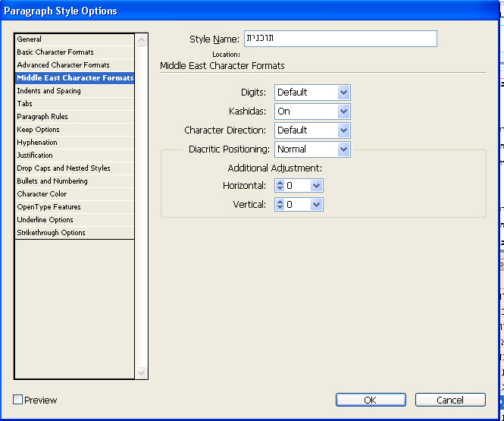504x421 pixels.
Task: Open the Kashidas dropdown
Action: coord(343,112)
